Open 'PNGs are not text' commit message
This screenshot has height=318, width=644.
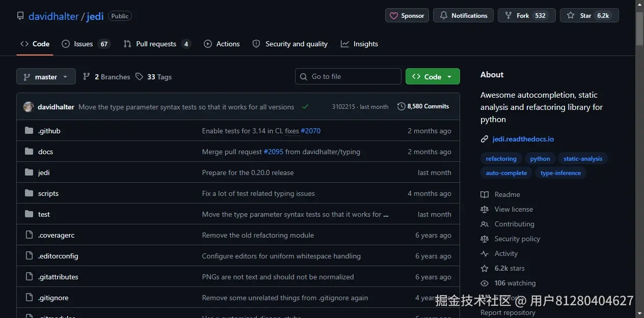tap(278, 277)
